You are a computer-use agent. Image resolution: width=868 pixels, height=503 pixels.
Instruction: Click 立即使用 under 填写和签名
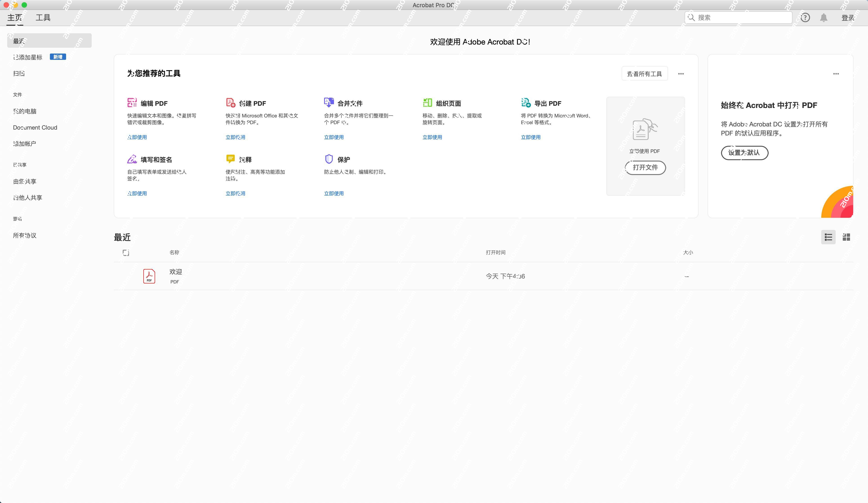[x=137, y=193]
